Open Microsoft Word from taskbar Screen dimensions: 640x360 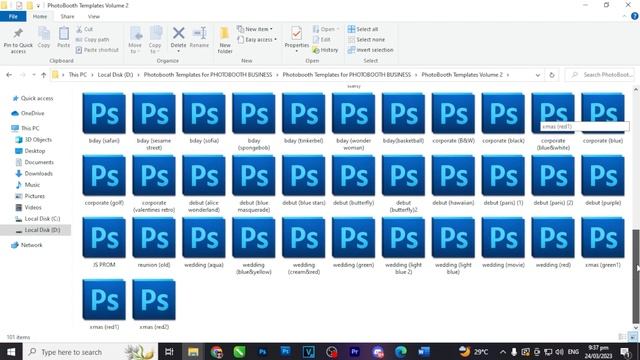[x=424, y=352]
